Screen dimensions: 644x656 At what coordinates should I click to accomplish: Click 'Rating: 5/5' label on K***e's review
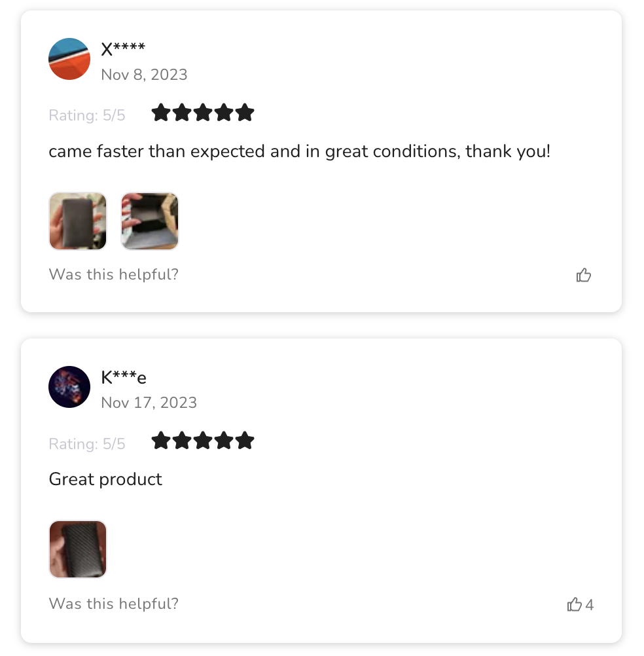click(87, 443)
